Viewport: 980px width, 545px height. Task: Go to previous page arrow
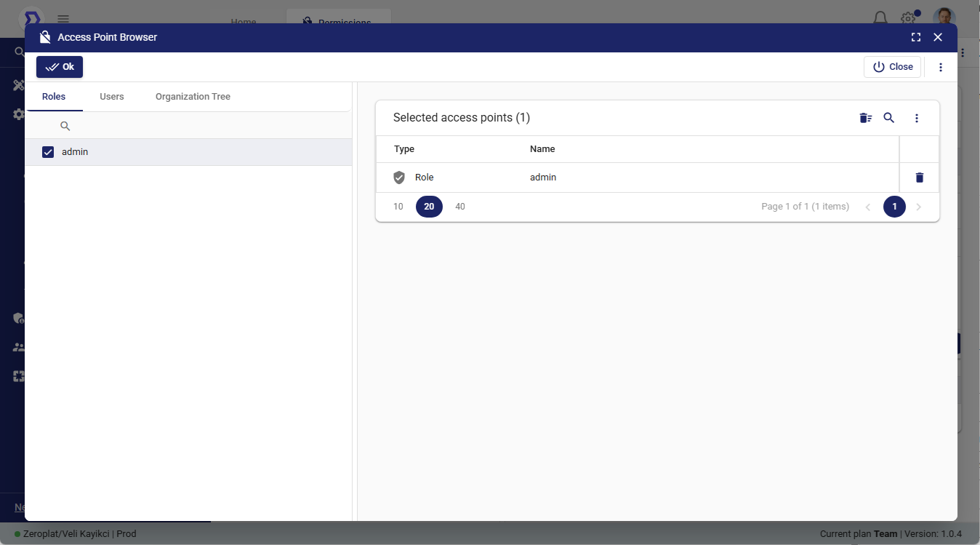pyautogui.click(x=868, y=207)
